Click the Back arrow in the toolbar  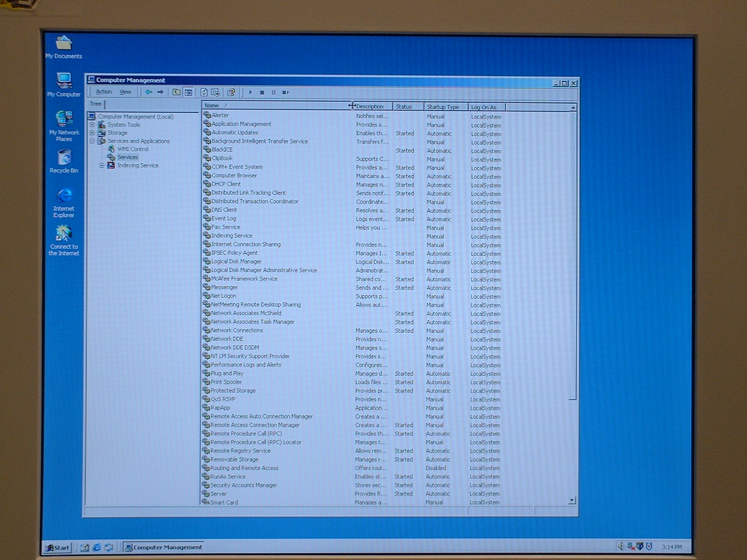tap(148, 92)
